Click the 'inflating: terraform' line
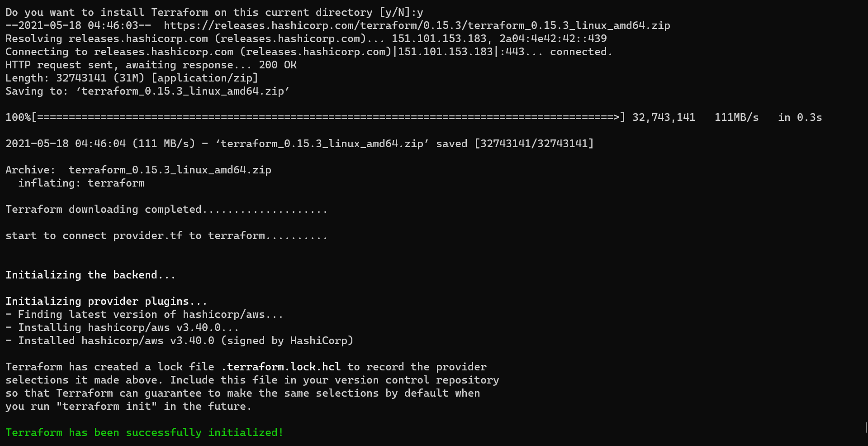This screenshot has width=868, height=446. (81, 183)
